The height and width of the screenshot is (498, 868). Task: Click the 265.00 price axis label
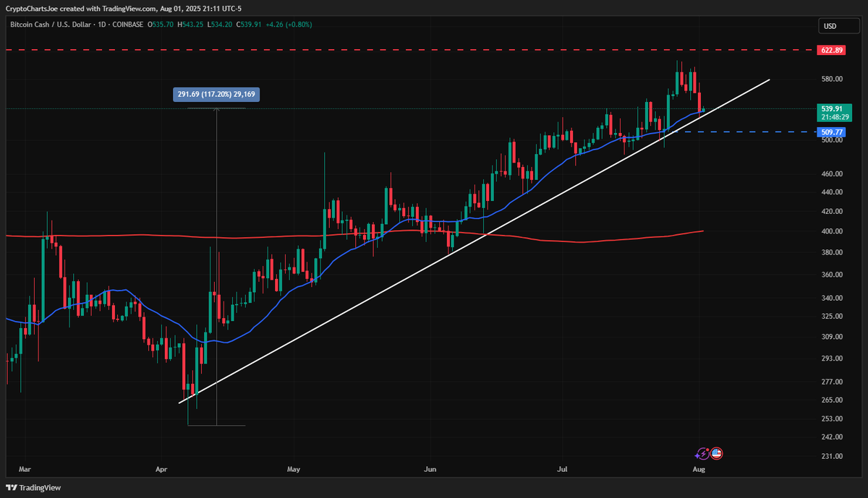click(832, 400)
